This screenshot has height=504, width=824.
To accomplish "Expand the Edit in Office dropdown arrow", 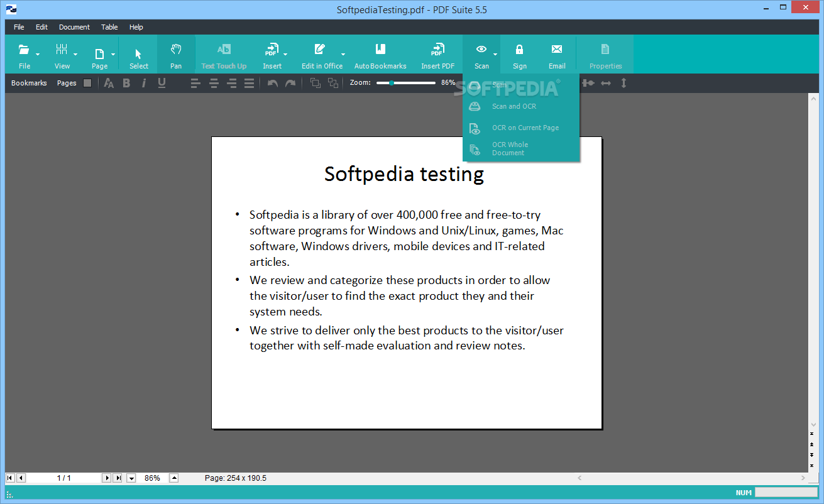I will 343,55.
